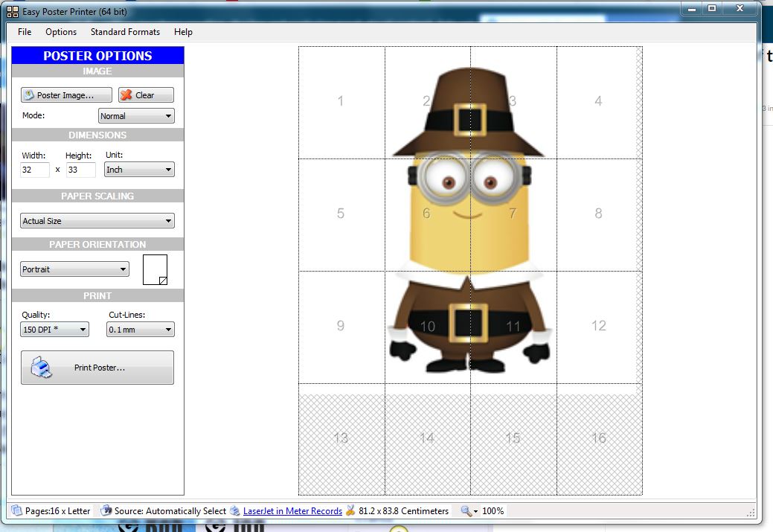Click the Width input field
Viewport: 773px width, 532px height.
[33, 170]
